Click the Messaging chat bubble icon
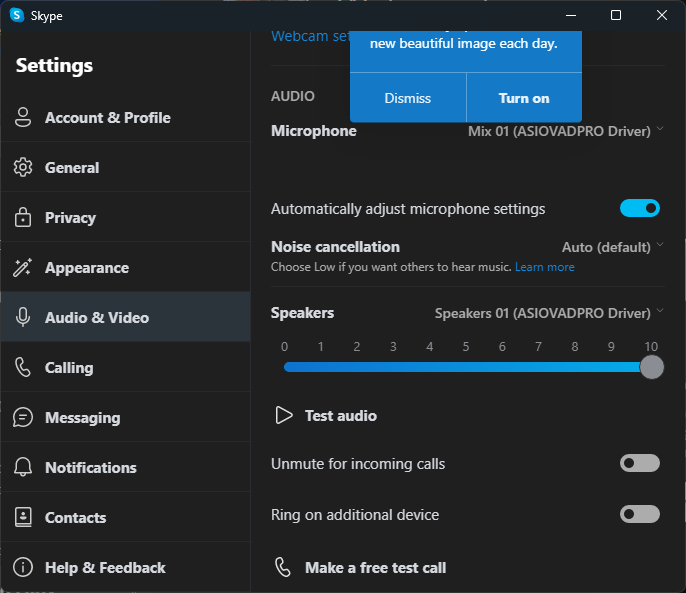 23,417
